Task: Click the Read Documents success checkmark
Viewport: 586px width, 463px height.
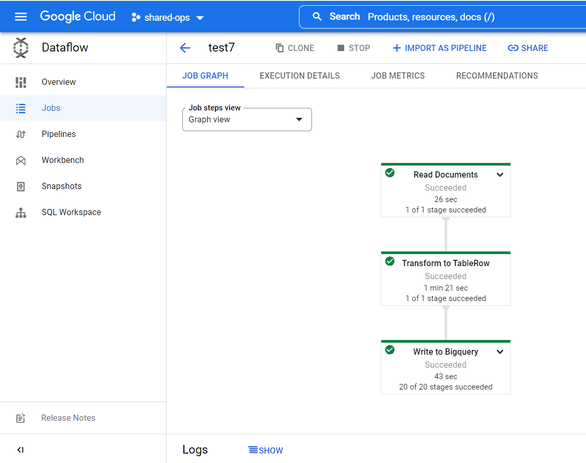Action: pos(390,173)
